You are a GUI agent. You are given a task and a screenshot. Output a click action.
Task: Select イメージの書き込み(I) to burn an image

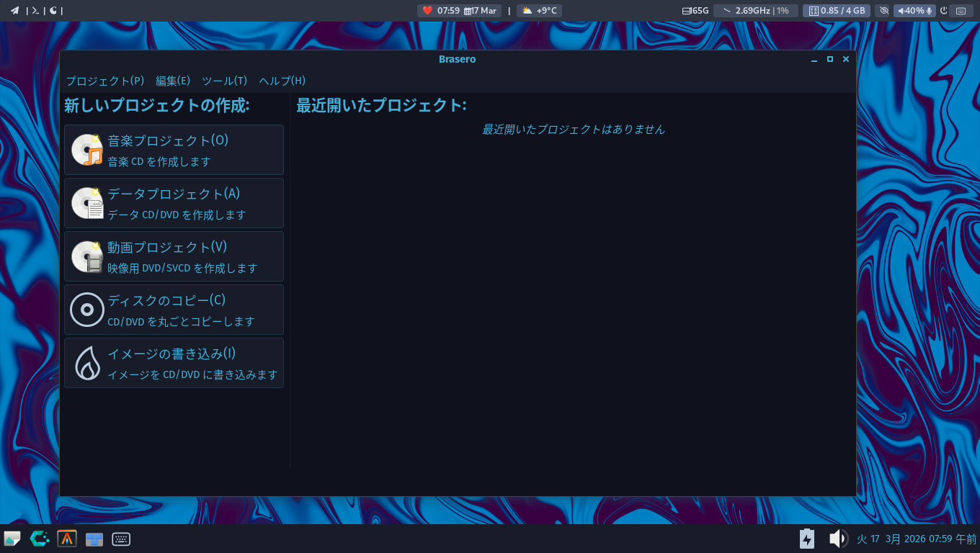(174, 363)
